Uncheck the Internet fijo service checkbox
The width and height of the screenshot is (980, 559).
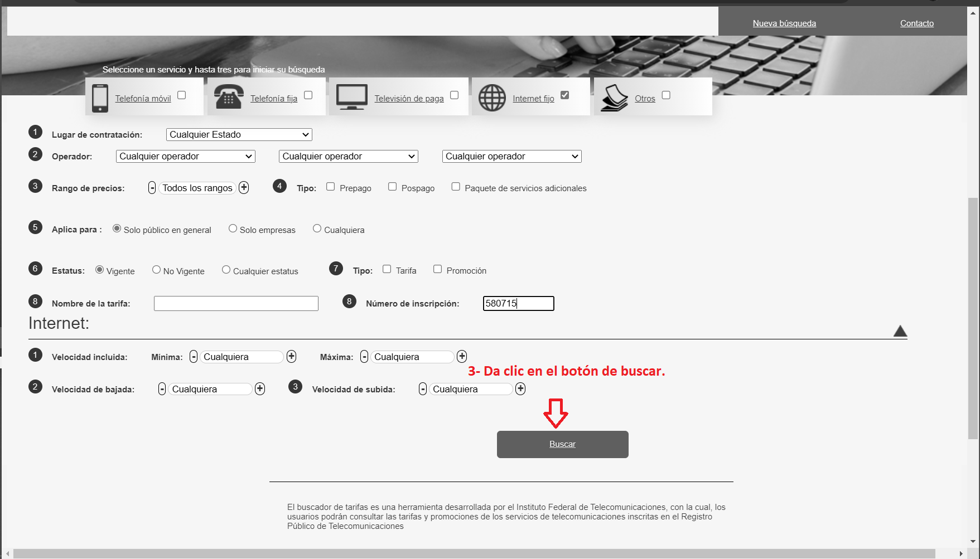(x=565, y=95)
